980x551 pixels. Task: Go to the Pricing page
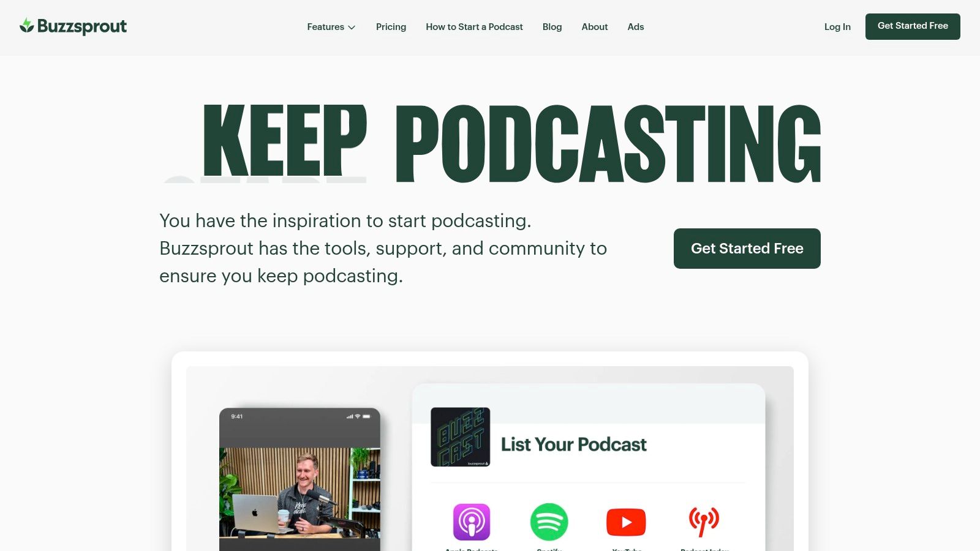click(391, 27)
